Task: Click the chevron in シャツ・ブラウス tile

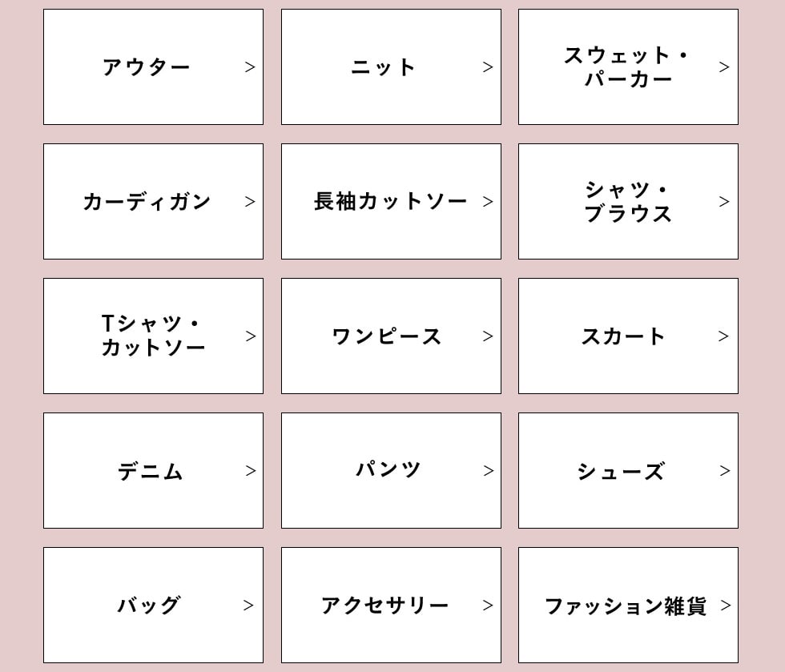Action: click(724, 202)
